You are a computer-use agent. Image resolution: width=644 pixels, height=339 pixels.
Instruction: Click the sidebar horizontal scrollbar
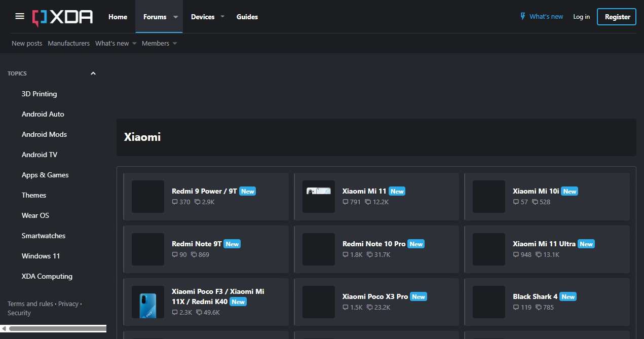click(57, 328)
